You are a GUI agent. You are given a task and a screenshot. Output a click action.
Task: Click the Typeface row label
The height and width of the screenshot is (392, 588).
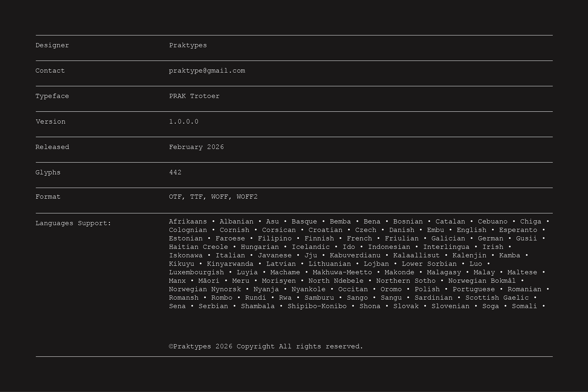52,96
